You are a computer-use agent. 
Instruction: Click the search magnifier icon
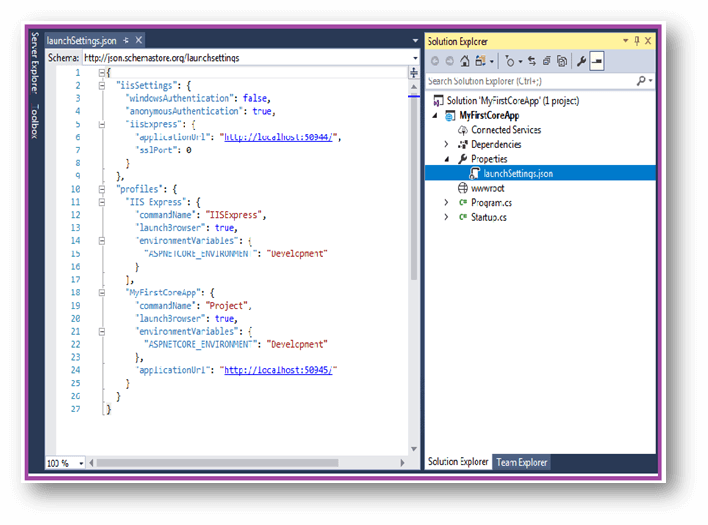[x=641, y=81]
